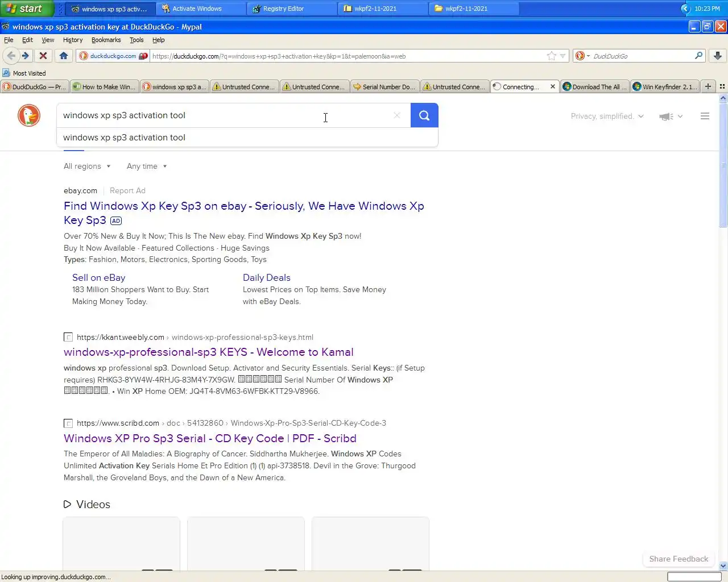Open the DuckDuckGo hamburger menu
This screenshot has height=582, width=728.
tap(705, 116)
